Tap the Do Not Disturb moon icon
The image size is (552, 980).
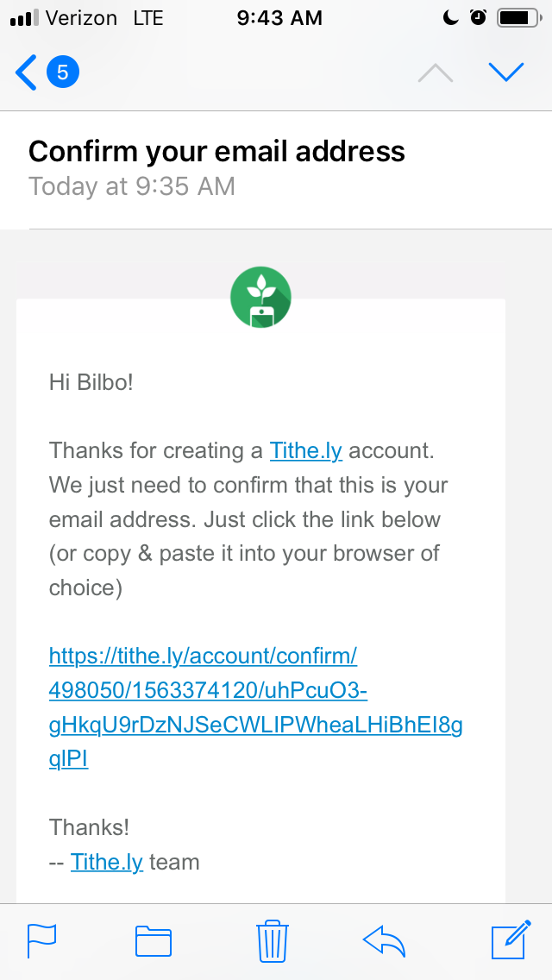(x=452, y=17)
